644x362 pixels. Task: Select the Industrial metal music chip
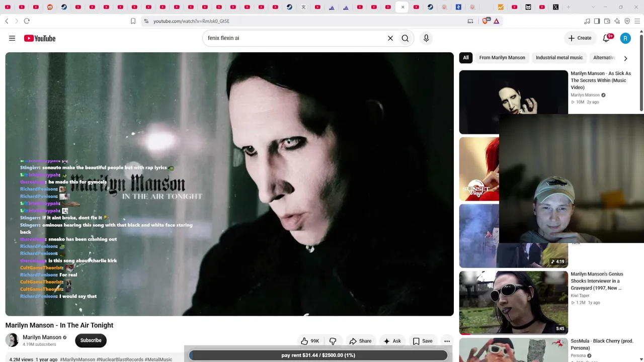(x=559, y=58)
